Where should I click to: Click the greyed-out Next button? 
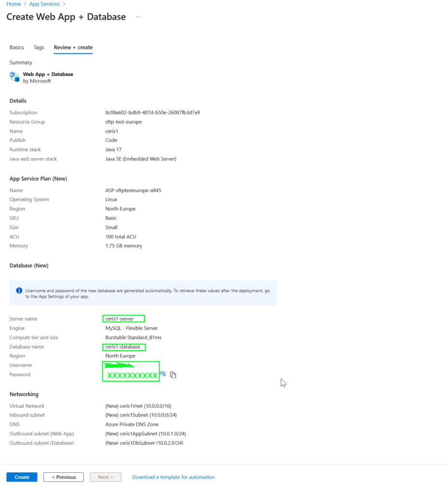pos(105,477)
